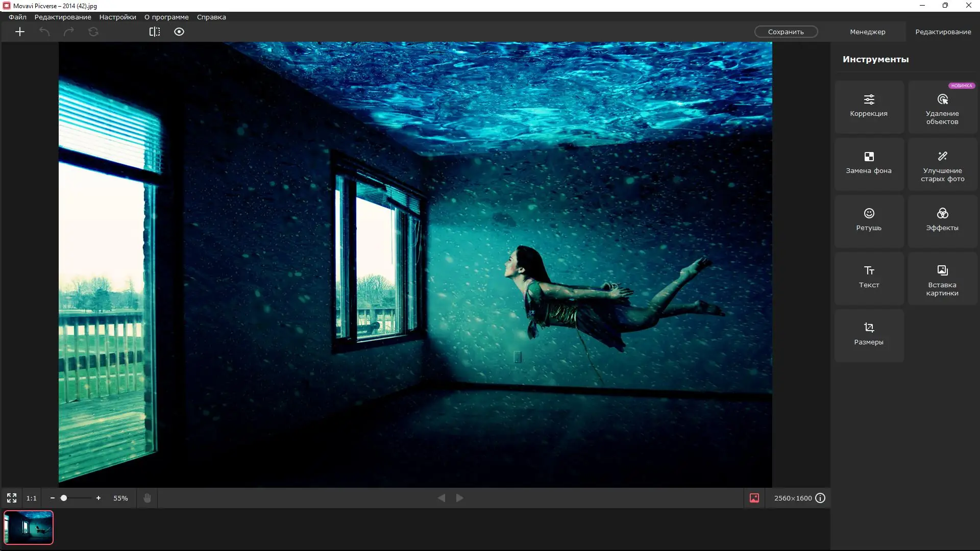Toggle before/after split comparison view

[155, 32]
